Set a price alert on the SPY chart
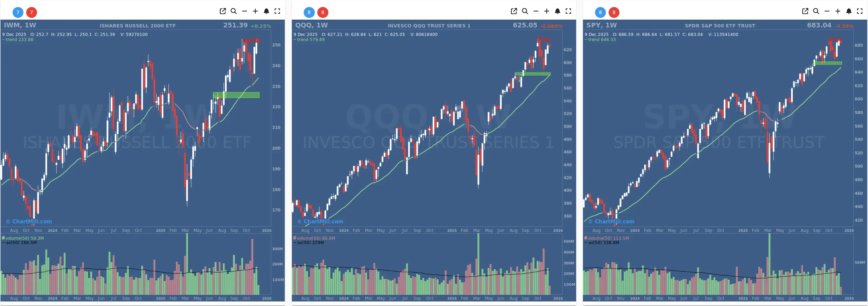Screen dimensions: 868x306 849,11
